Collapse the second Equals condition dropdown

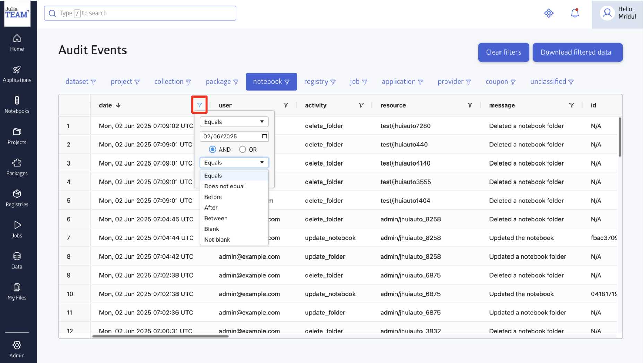point(234,163)
